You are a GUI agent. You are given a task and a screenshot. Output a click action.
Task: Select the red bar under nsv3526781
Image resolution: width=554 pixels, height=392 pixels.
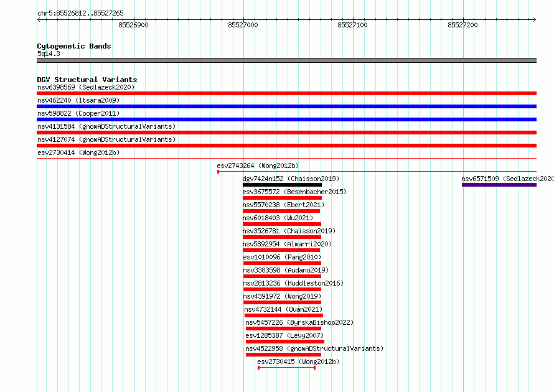pos(282,237)
